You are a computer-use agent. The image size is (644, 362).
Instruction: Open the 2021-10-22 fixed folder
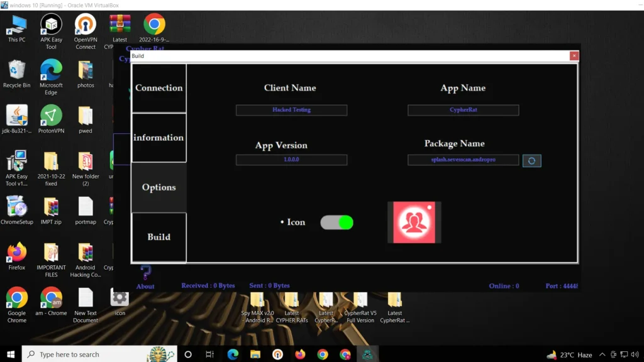pos(51,168)
